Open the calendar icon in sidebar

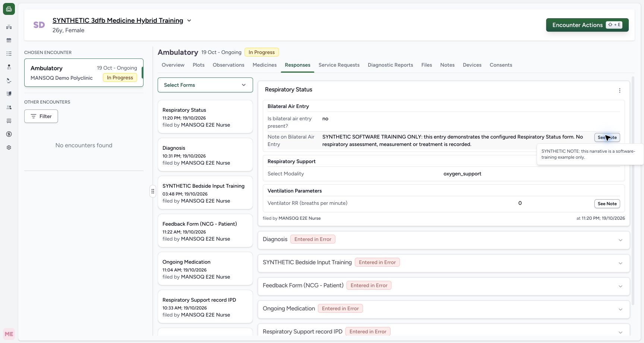tap(9, 40)
